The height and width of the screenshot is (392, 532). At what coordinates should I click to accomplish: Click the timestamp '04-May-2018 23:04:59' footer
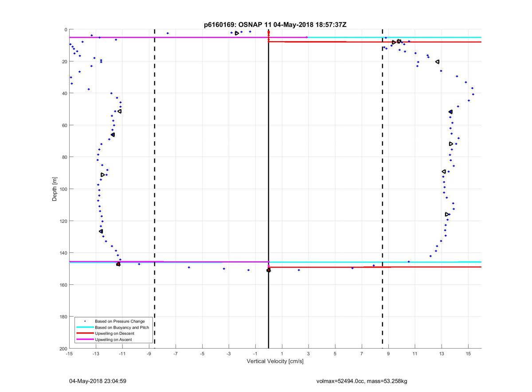(98, 381)
